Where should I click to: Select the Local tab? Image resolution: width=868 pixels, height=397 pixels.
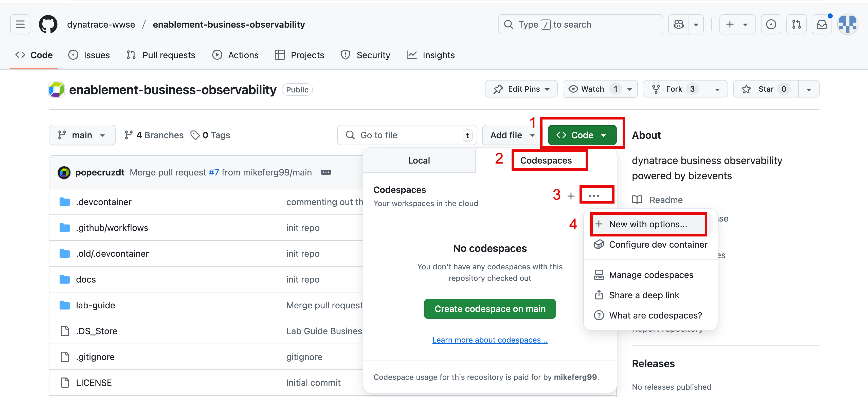[419, 160]
